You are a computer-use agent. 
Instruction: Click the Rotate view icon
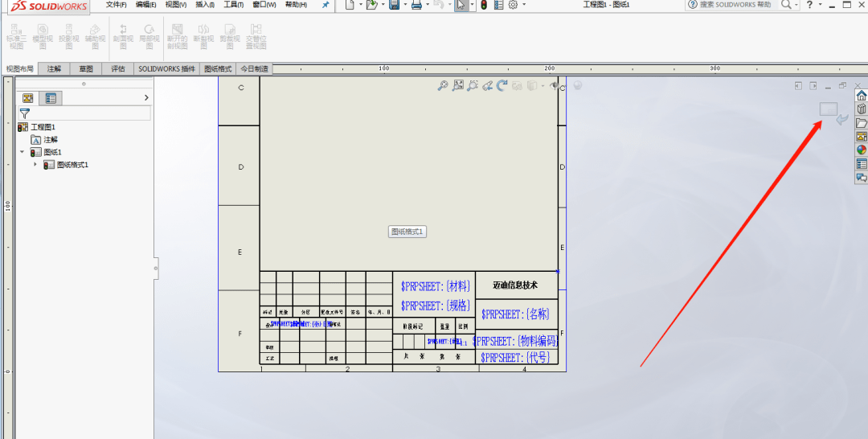click(x=502, y=85)
